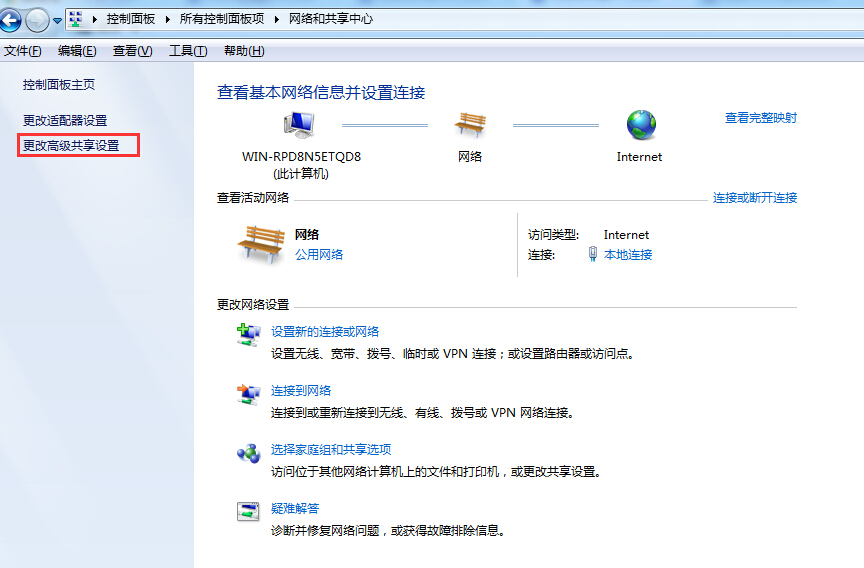The image size is (864, 568).
Task: Open 设置新的连接或网络 link
Action: point(325,332)
